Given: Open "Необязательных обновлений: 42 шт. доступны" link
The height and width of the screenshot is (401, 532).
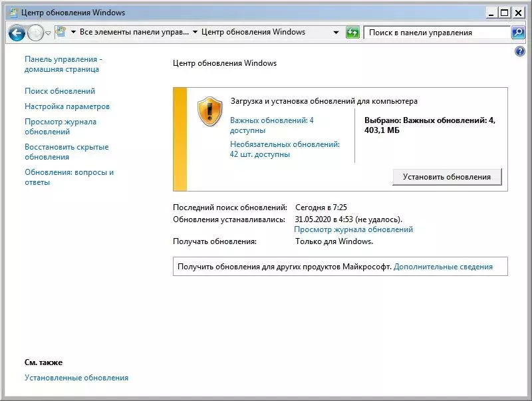Looking at the screenshot, I should [x=285, y=149].
